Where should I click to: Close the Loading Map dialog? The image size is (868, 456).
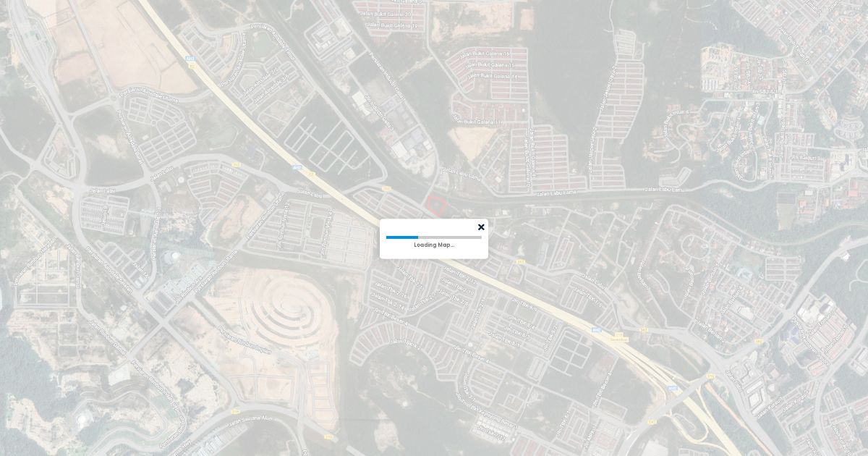point(481,227)
